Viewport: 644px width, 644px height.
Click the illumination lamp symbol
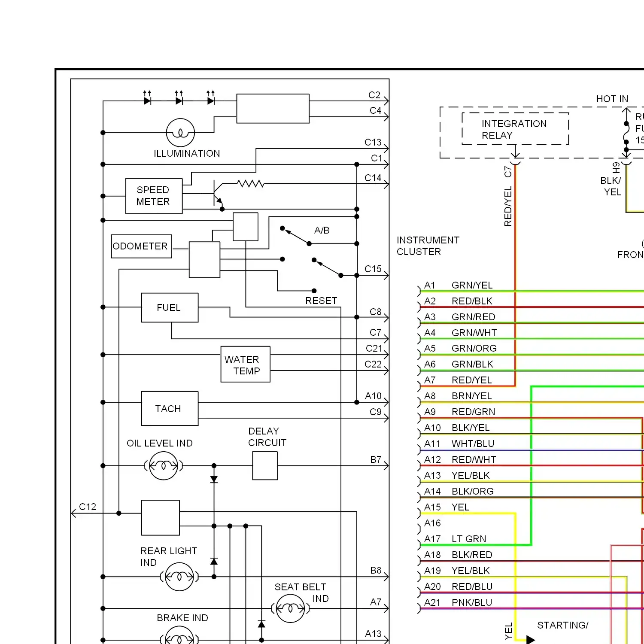(x=180, y=133)
